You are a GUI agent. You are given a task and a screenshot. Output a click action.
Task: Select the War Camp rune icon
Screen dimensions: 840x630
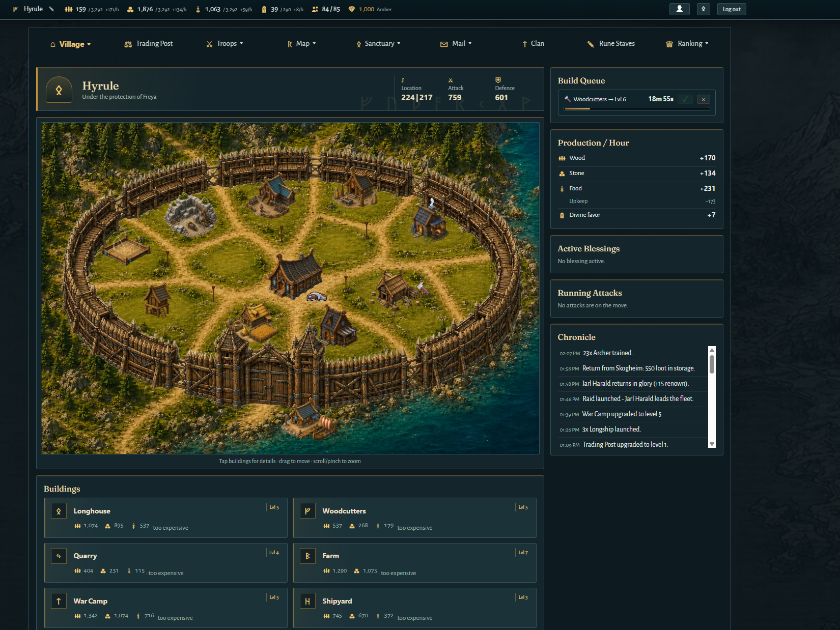tap(59, 601)
